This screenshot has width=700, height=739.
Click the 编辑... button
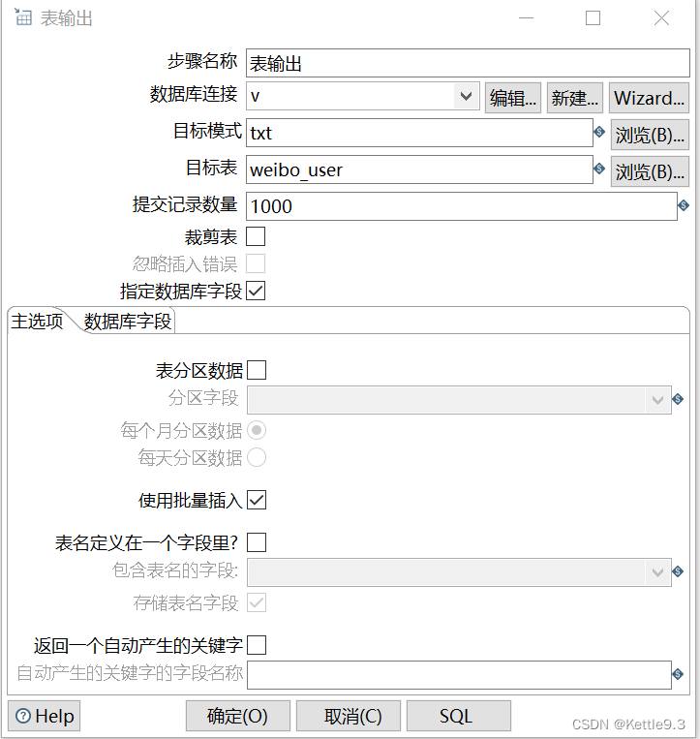point(513,98)
